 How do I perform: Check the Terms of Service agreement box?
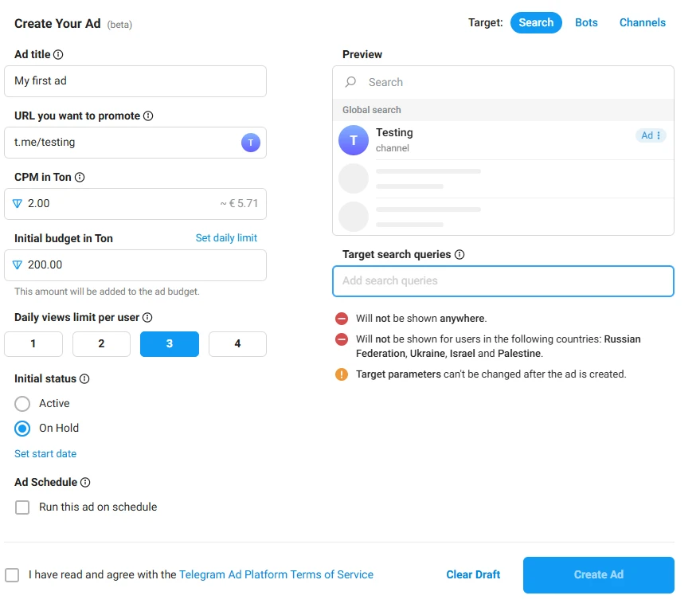12,575
